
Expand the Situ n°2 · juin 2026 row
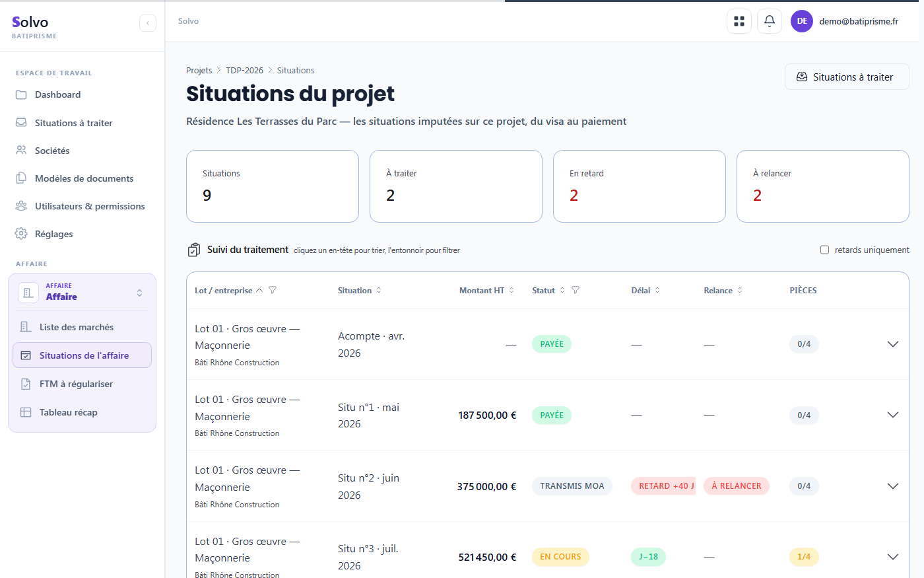(x=893, y=486)
